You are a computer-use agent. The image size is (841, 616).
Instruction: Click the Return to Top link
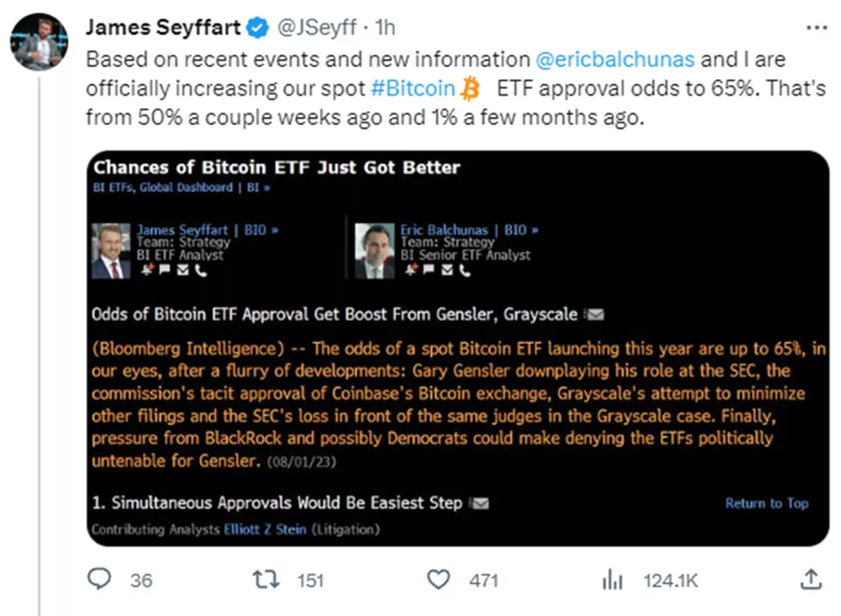766,503
